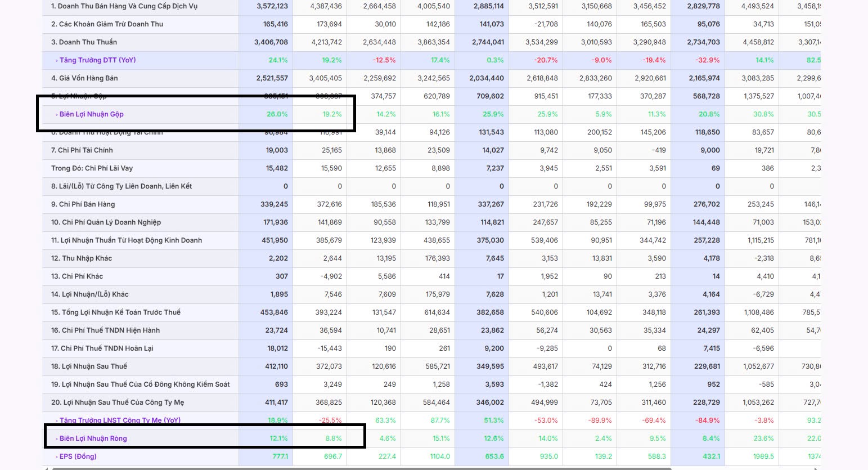The width and height of the screenshot is (868, 470).
Task: Click the horizontal scrollbar thumb
Action: point(360,468)
